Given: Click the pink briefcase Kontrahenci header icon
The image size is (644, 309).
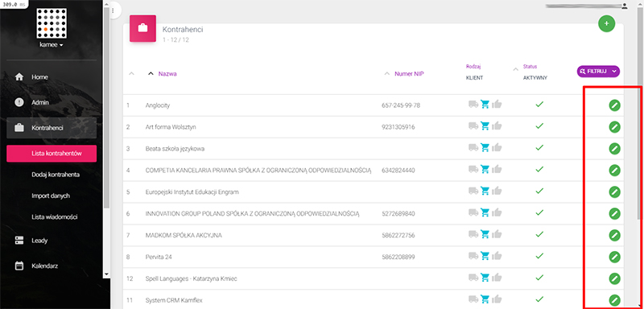Looking at the screenshot, I should [143, 28].
